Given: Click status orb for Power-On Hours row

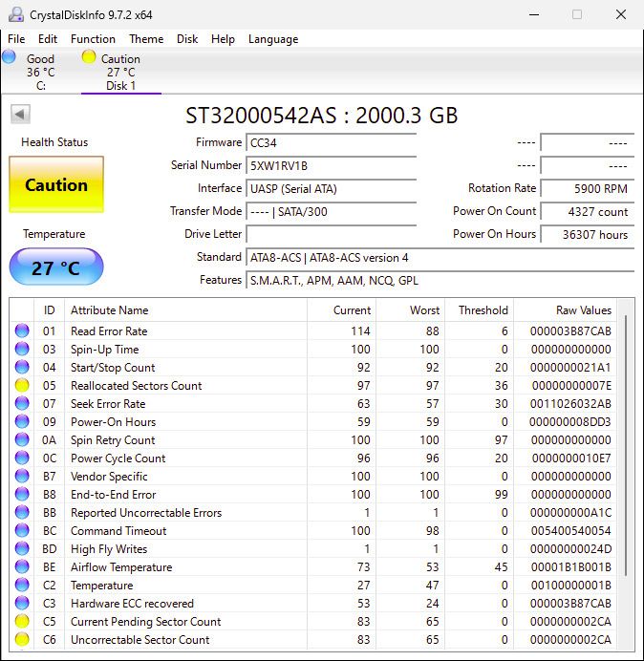Looking at the screenshot, I should 22,421.
